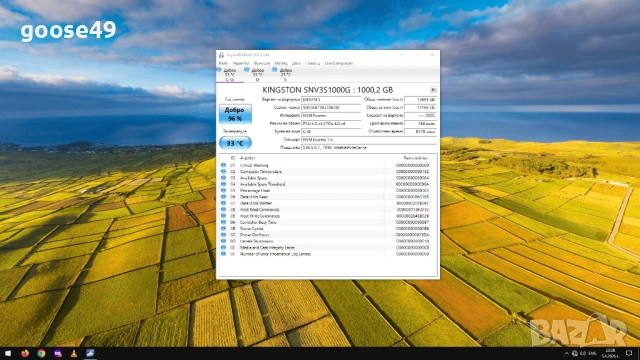Screen dimensions: 640x360
Task: Click the serial number field
Action: (x=331, y=108)
